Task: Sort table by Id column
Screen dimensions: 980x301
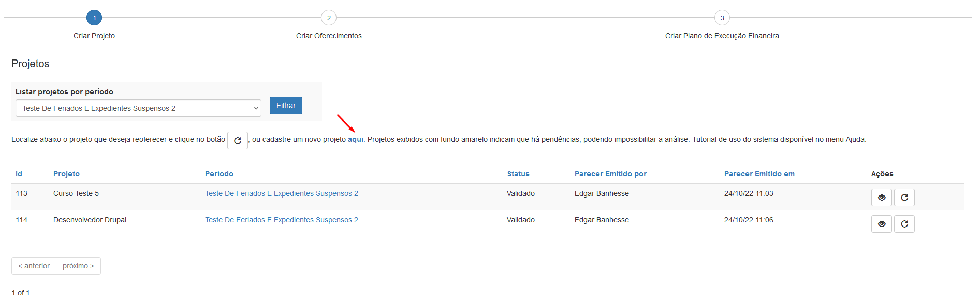Action: [19, 174]
